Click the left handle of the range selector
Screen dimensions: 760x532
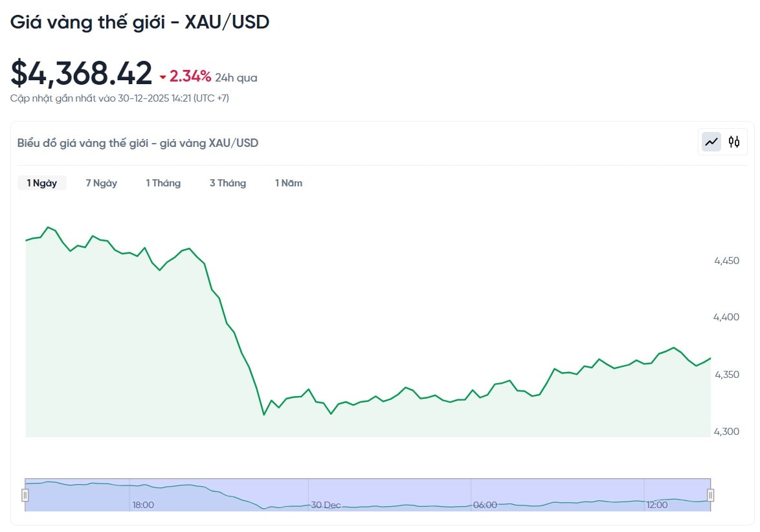[25, 494]
